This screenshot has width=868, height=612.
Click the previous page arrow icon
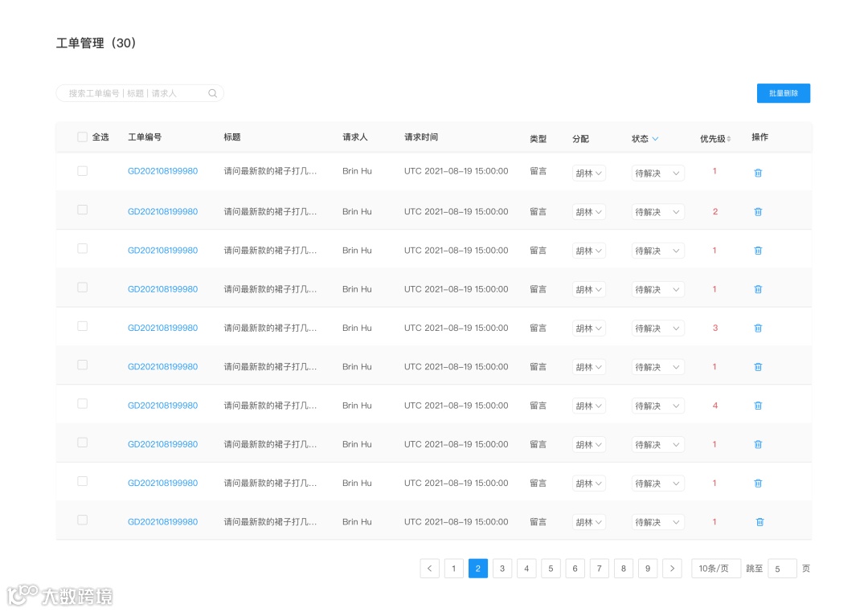click(430, 568)
